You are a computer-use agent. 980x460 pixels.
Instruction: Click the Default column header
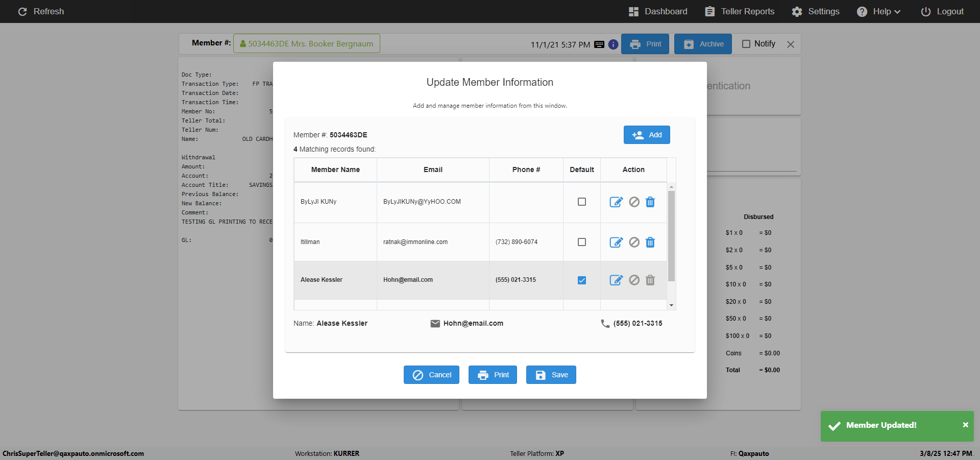[x=582, y=170]
